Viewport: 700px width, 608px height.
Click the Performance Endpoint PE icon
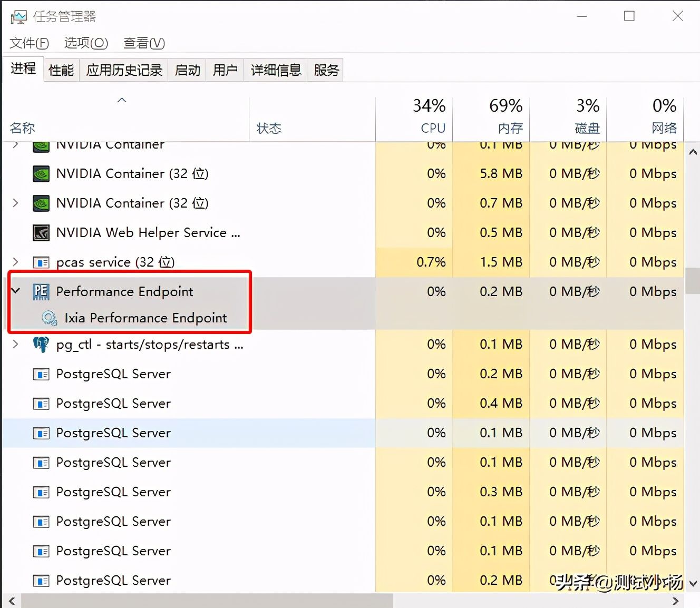[x=41, y=291]
